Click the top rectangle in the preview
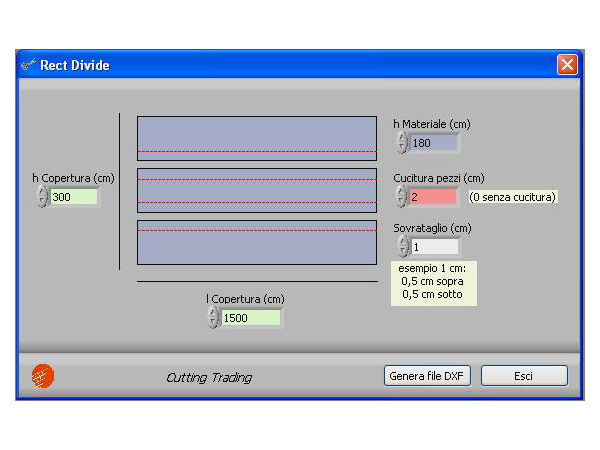The width and height of the screenshot is (600, 450). [257, 139]
